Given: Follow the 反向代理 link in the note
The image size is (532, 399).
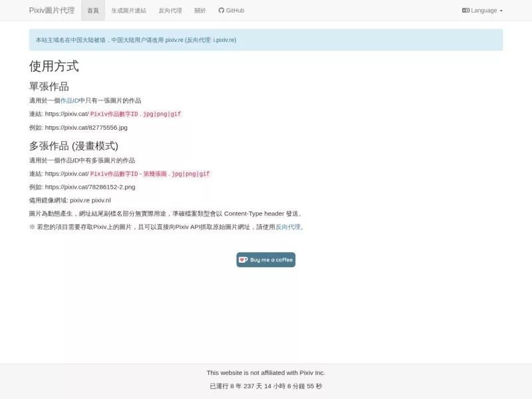Looking at the screenshot, I should pos(288,227).
